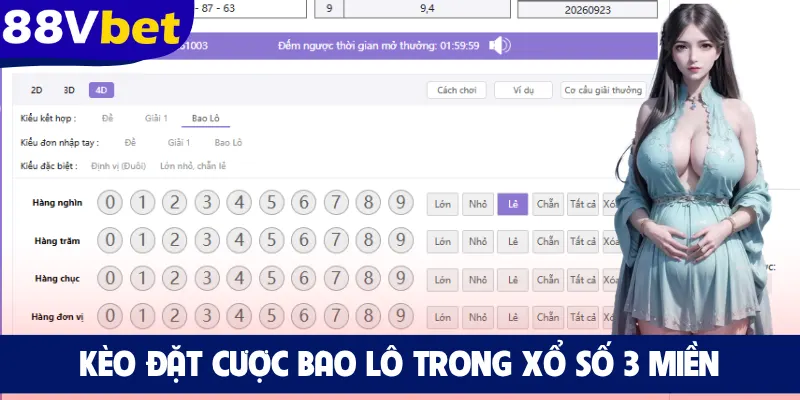Viewport: 800px width, 400px height.
Task: Click Lẻ in Hàng trăm row
Action: pyautogui.click(x=513, y=242)
